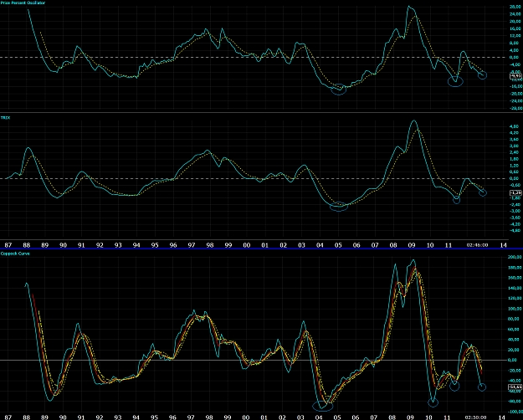Click year 04 on the Coppock time axis
Screen dimensions: 523x420
319,417
